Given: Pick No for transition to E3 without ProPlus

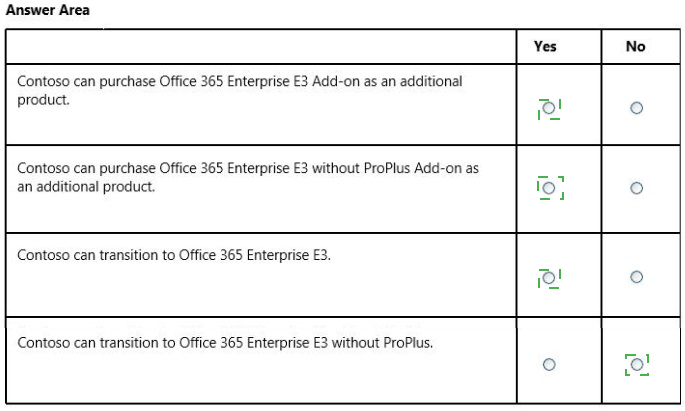Looking at the screenshot, I should (637, 364).
